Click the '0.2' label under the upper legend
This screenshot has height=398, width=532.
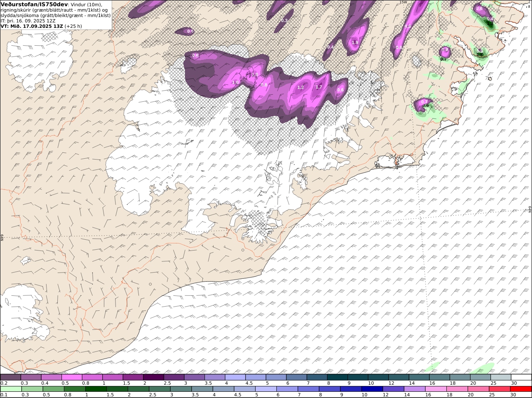point(4,383)
